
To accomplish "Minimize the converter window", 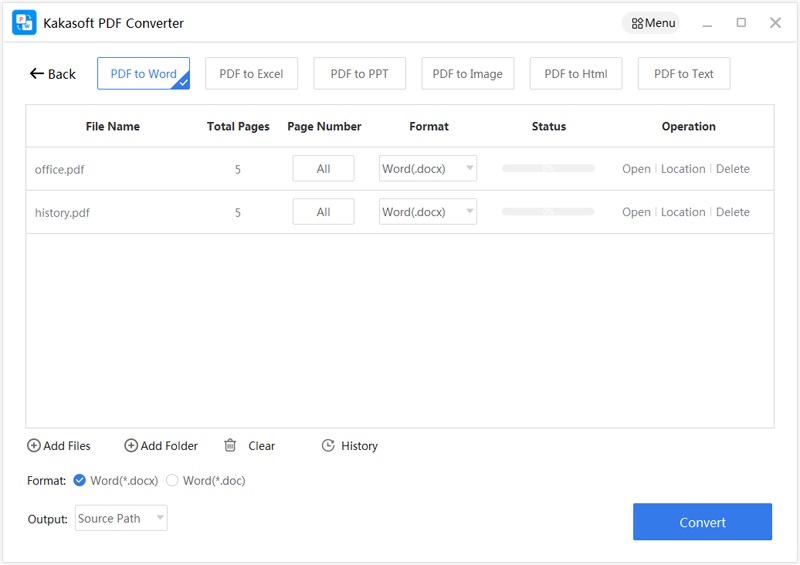I will click(x=707, y=23).
